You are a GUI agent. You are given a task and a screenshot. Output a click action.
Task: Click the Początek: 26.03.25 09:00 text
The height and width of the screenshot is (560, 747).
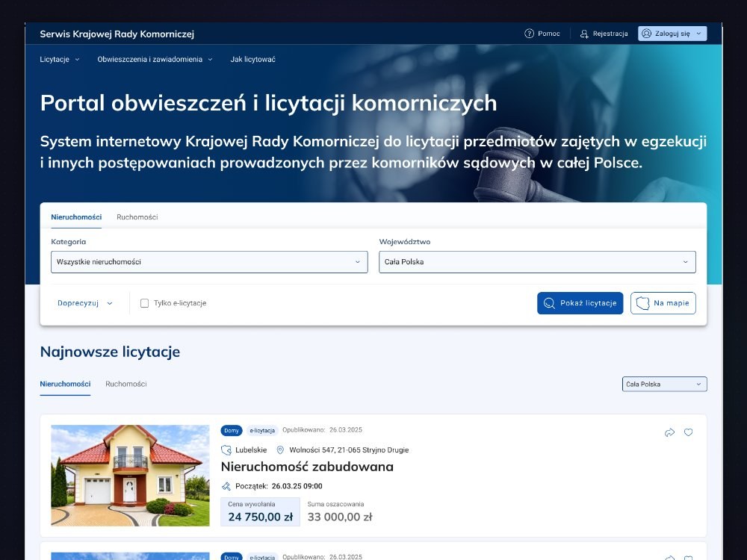(279, 486)
